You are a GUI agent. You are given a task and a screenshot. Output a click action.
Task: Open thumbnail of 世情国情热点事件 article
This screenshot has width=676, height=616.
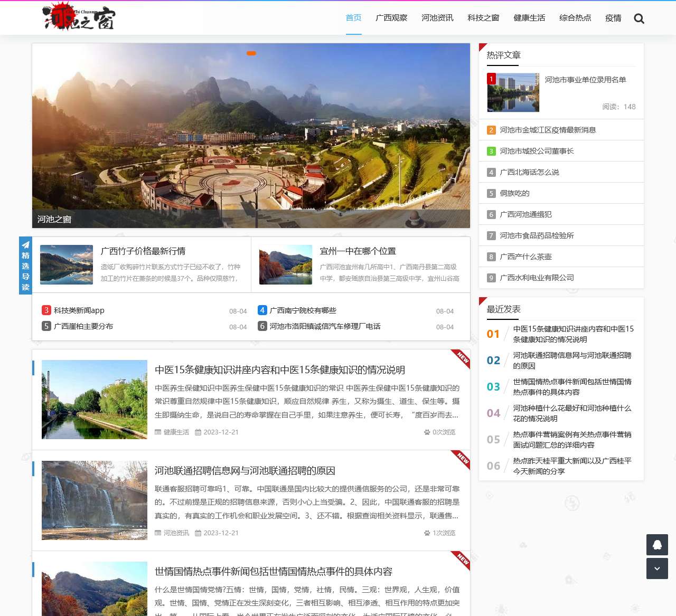pyautogui.click(x=95, y=589)
